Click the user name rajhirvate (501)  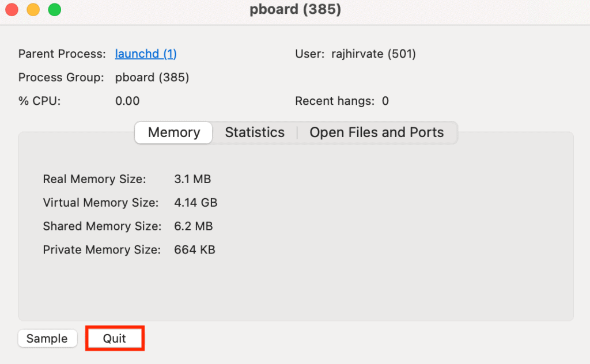(x=373, y=54)
